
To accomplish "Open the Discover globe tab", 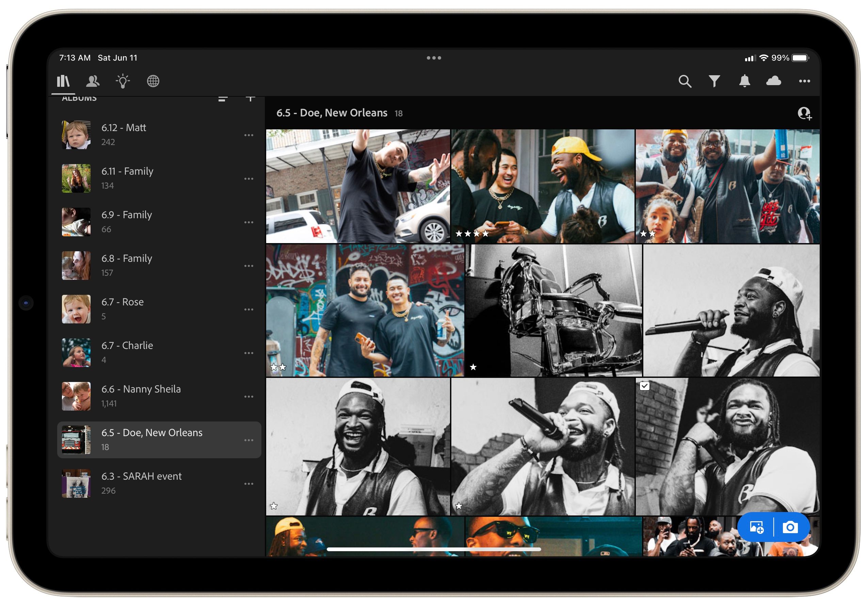I will (153, 81).
